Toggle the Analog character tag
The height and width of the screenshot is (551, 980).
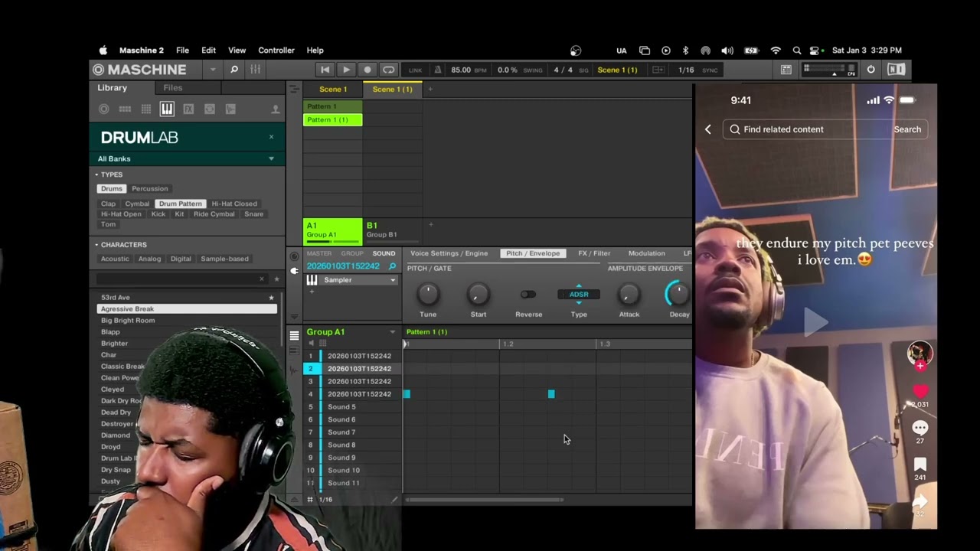tap(149, 259)
